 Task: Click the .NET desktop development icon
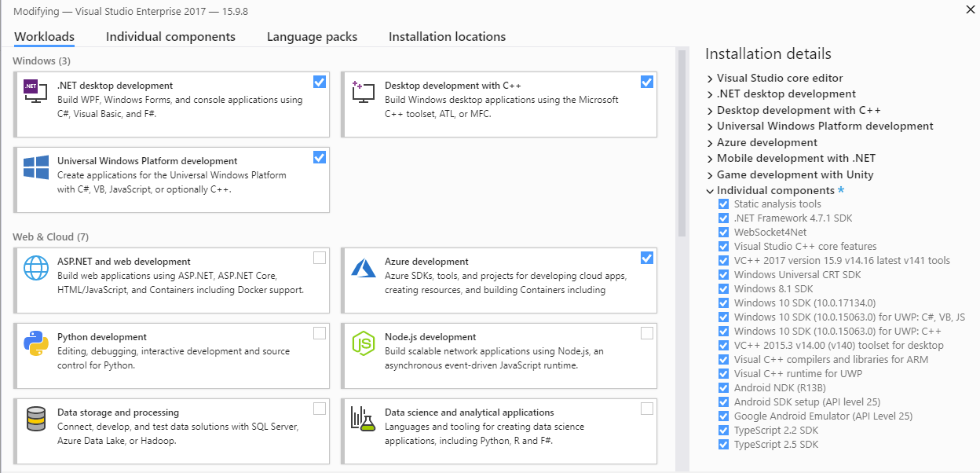[35, 93]
